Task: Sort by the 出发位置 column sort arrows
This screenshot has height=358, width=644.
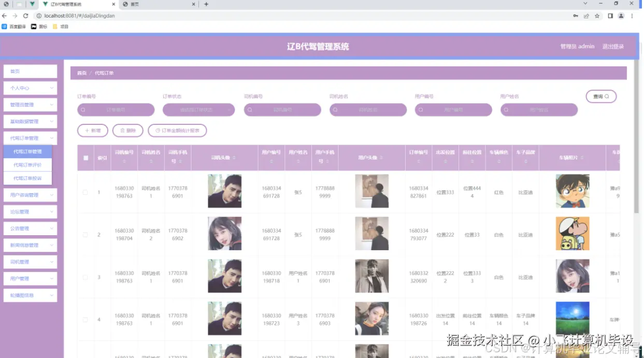Action: pyautogui.click(x=445, y=161)
